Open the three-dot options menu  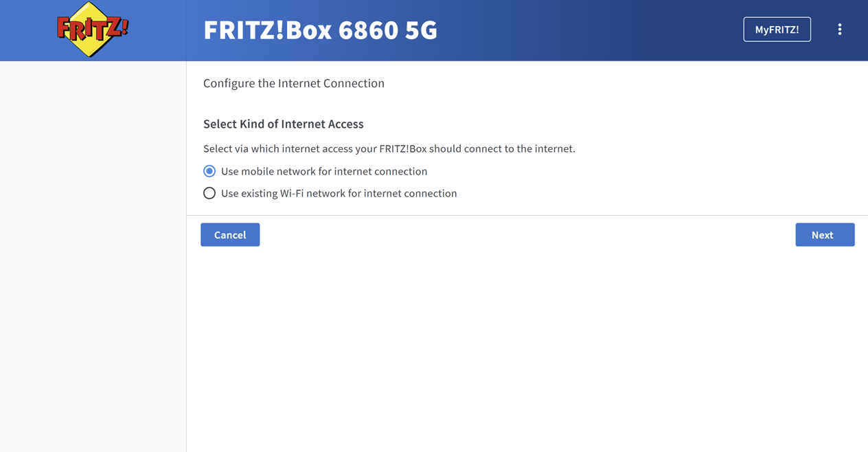tap(839, 30)
